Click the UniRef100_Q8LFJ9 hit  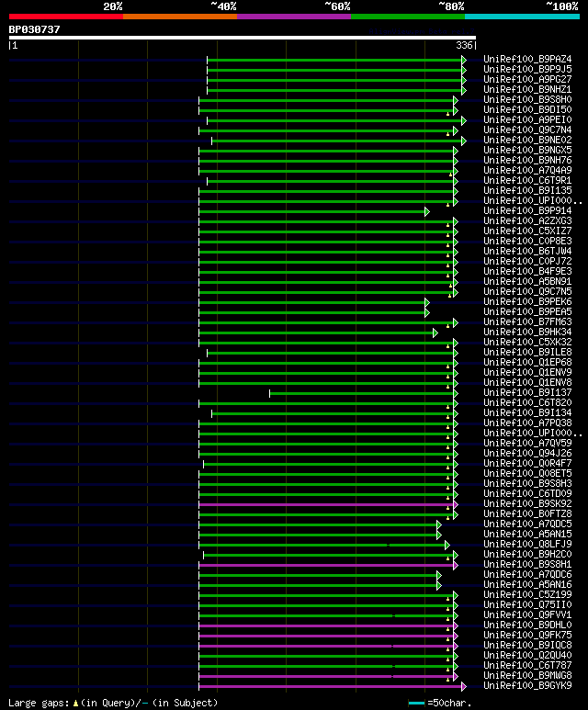coord(527,545)
